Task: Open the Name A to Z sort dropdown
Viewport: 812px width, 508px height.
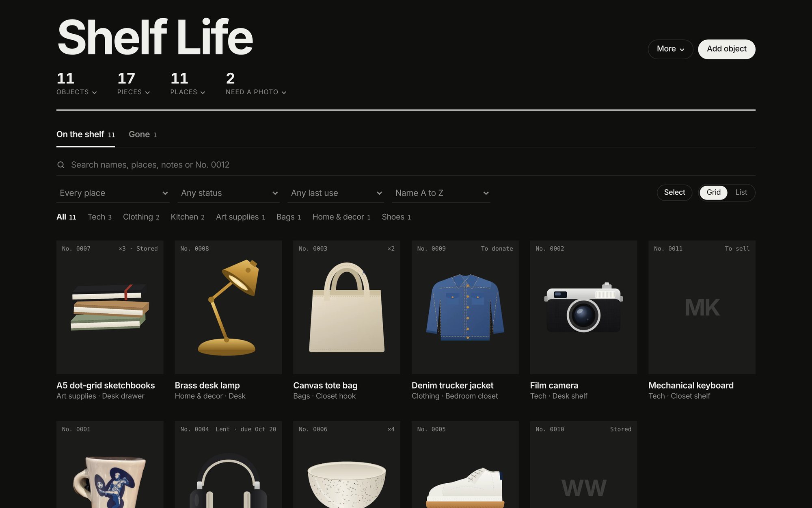Action: 441,193
